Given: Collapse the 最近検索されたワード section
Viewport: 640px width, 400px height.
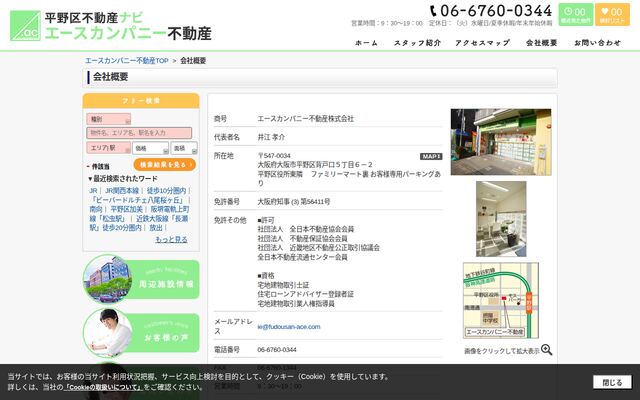Looking at the screenshot, I should (x=123, y=178).
